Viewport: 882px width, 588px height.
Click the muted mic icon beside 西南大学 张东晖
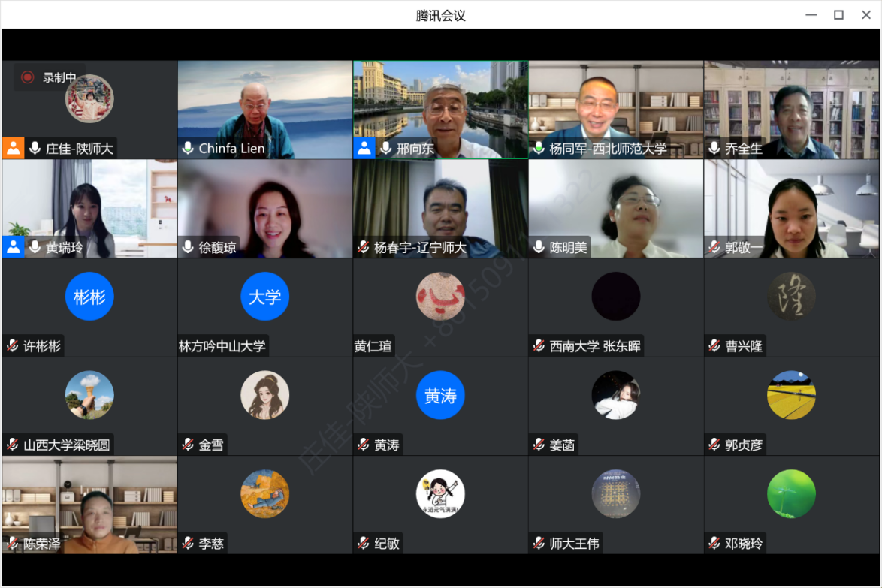[x=539, y=346]
